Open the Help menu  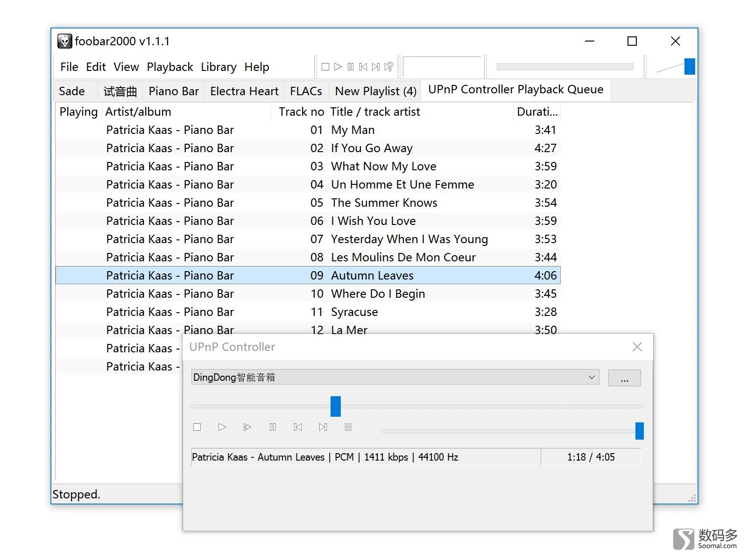(x=257, y=67)
